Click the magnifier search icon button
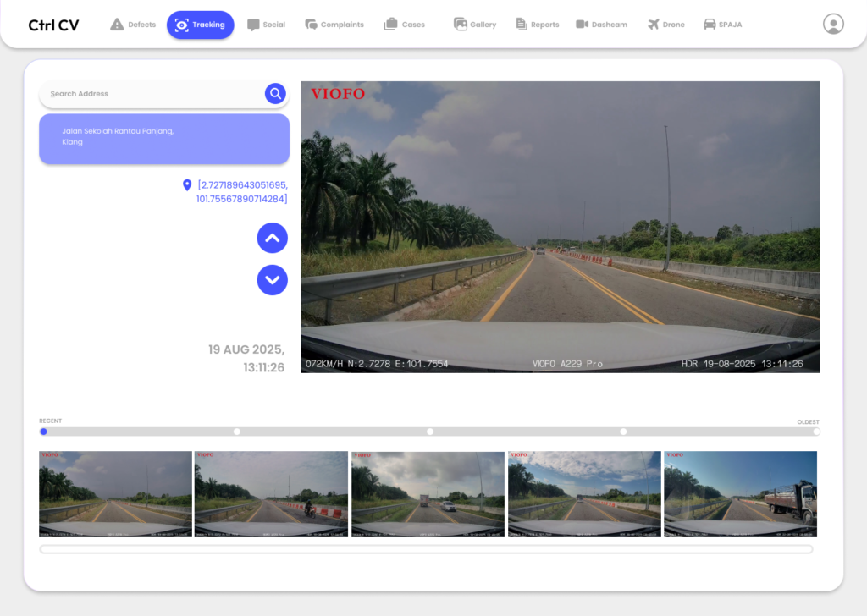 coord(275,94)
